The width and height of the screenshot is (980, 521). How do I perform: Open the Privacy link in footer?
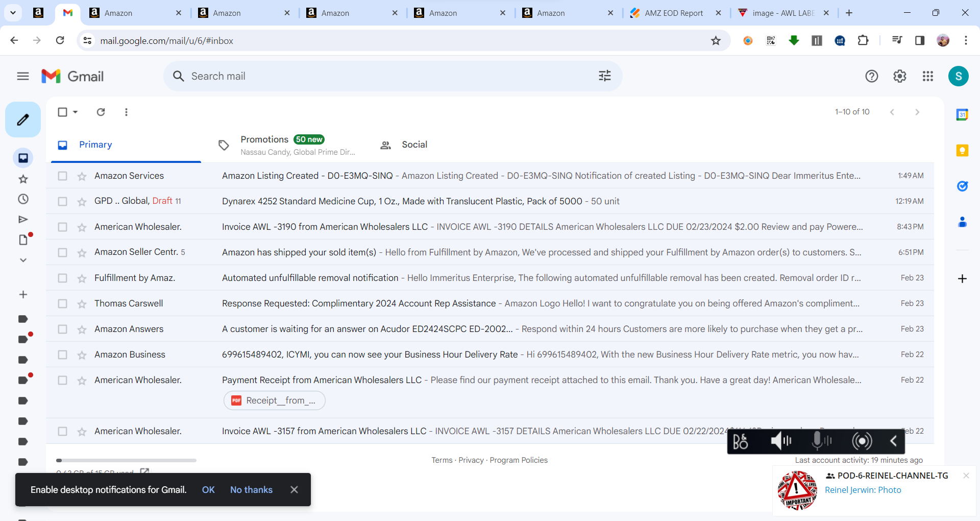(471, 460)
